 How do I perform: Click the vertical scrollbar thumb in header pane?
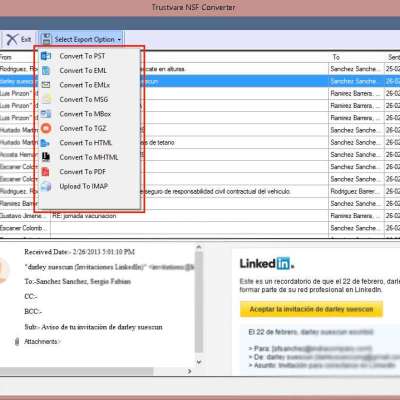199,302
